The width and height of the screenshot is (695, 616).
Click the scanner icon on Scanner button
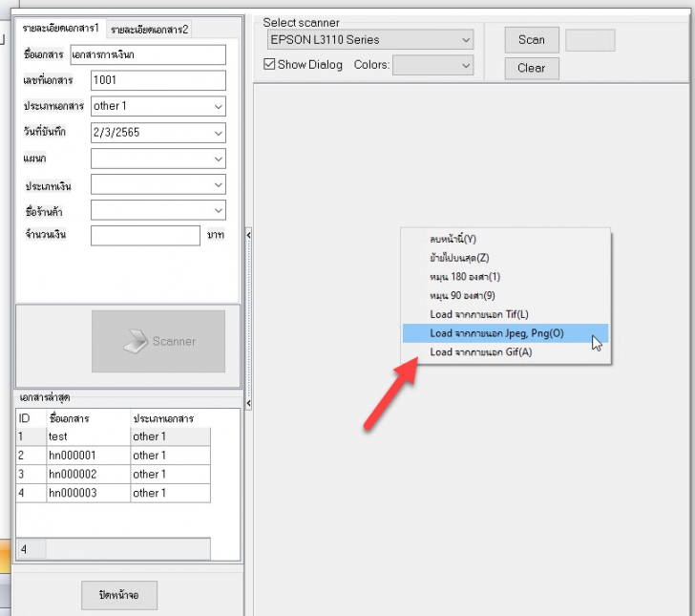click(x=136, y=341)
